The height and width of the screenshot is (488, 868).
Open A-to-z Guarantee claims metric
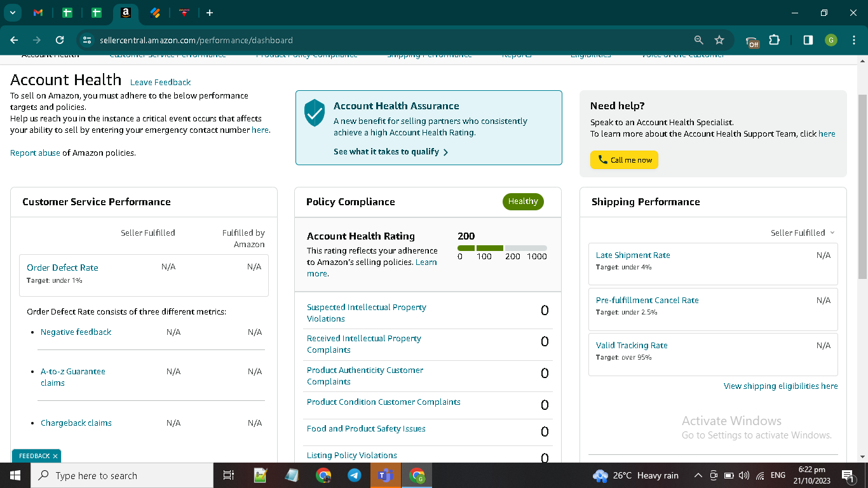coord(73,377)
